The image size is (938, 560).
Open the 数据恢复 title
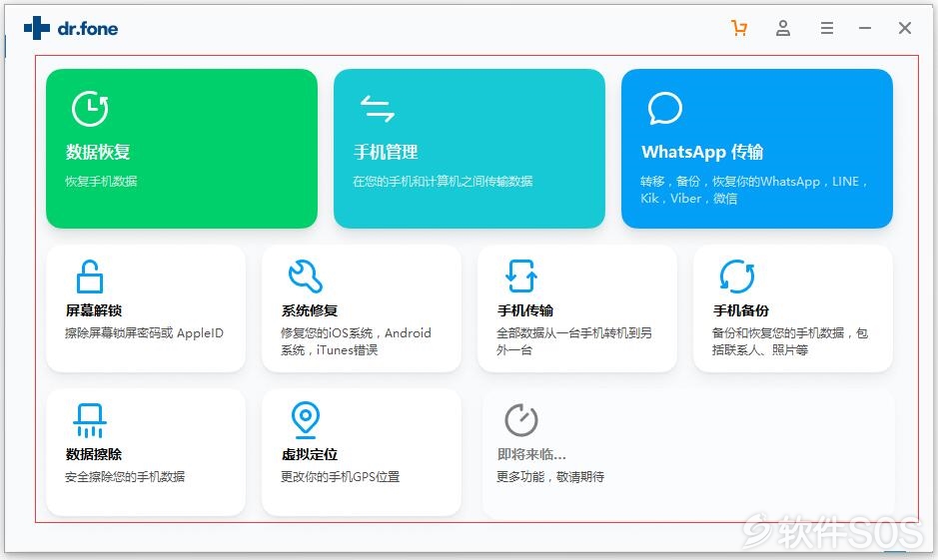click(98, 152)
